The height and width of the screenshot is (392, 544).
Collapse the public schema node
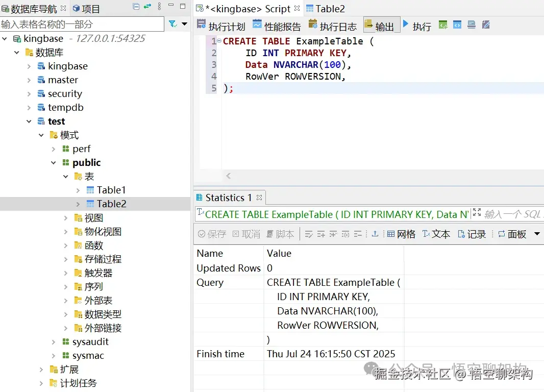click(54, 163)
